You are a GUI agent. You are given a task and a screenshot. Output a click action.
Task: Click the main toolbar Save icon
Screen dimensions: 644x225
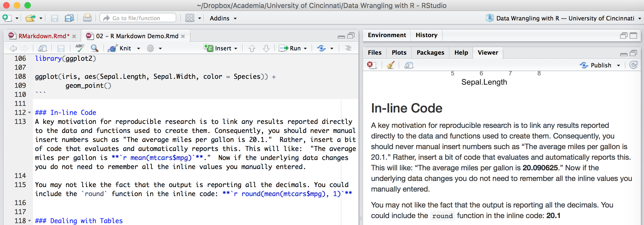[x=54, y=18]
